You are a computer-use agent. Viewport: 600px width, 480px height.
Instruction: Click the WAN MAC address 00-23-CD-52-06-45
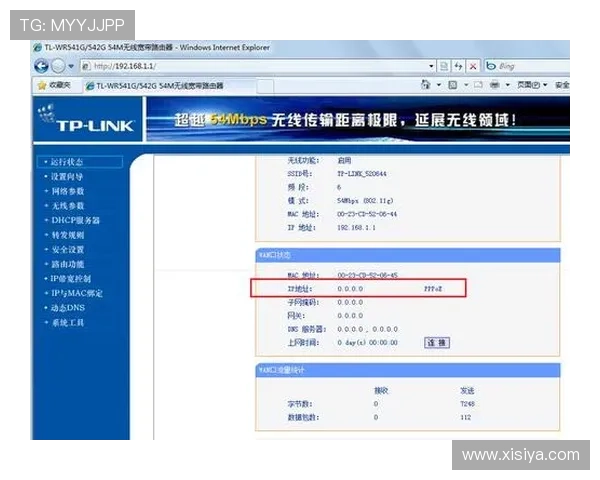(367, 275)
